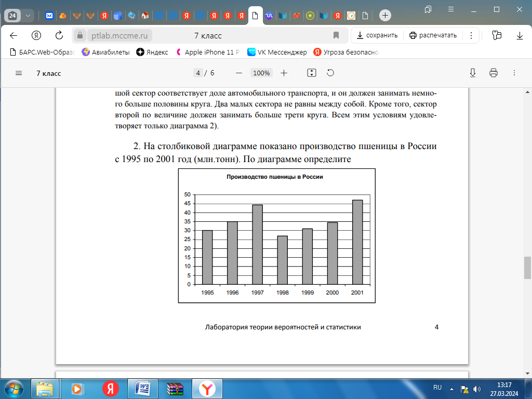The image size is (532, 399).
Task: Print the PDF using the viewer printer icon
Action: coord(494,73)
